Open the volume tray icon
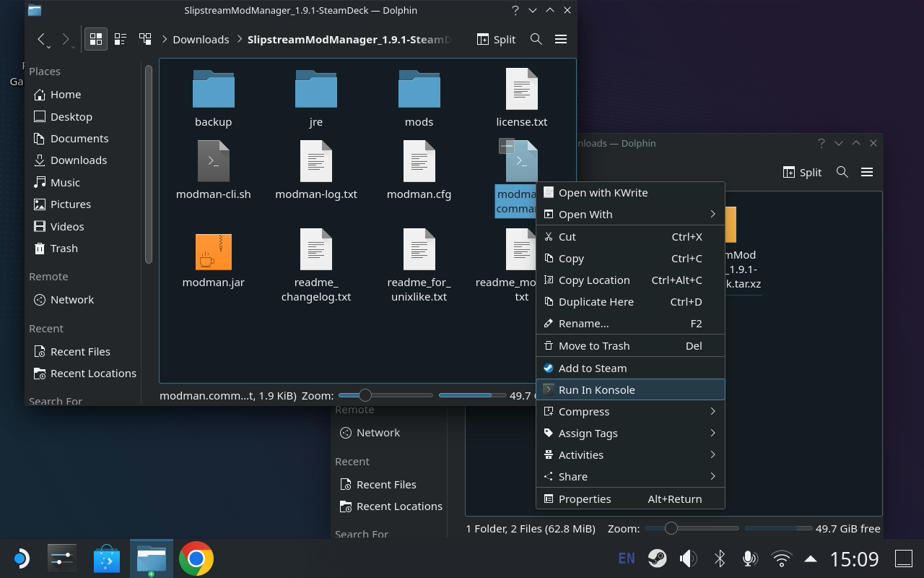 (x=688, y=558)
